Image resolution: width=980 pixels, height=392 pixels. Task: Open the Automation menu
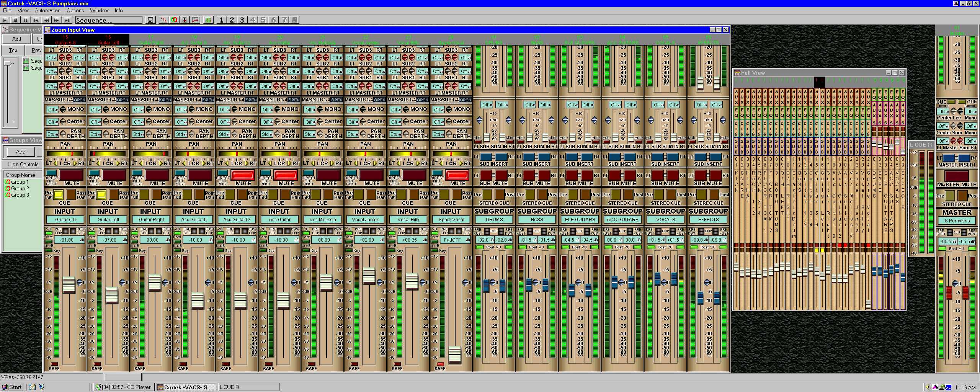47,11
